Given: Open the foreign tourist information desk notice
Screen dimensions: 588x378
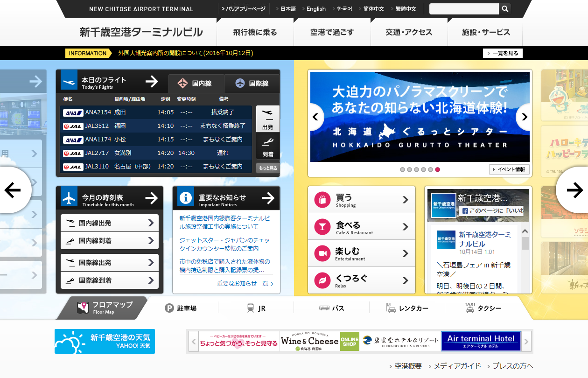Looking at the screenshot, I should 186,53.
